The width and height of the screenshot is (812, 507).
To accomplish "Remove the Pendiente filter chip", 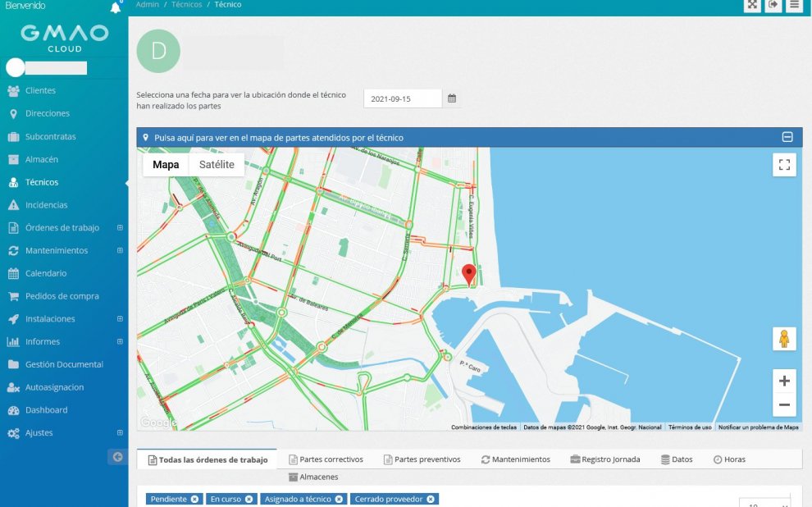I will coord(194,499).
